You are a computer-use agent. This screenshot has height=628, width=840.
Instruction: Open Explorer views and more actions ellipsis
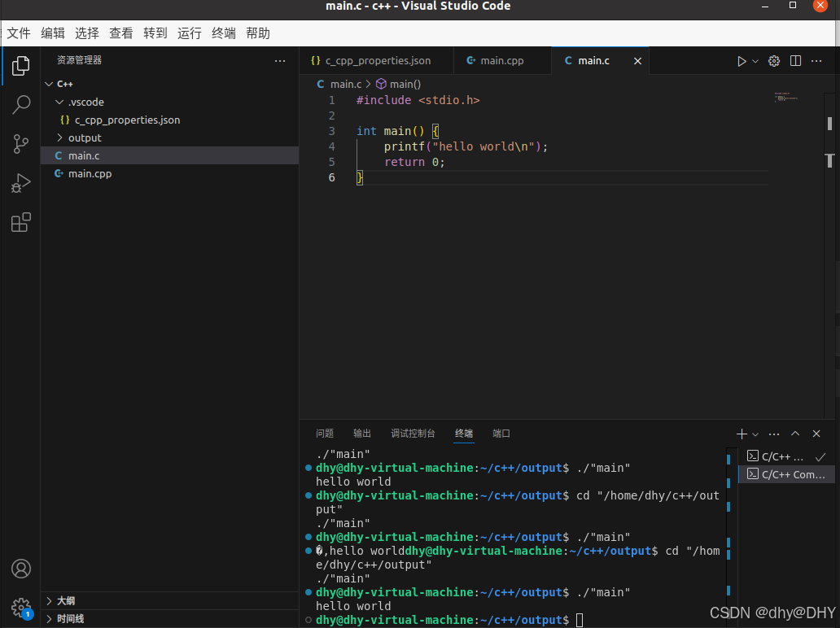click(280, 61)
